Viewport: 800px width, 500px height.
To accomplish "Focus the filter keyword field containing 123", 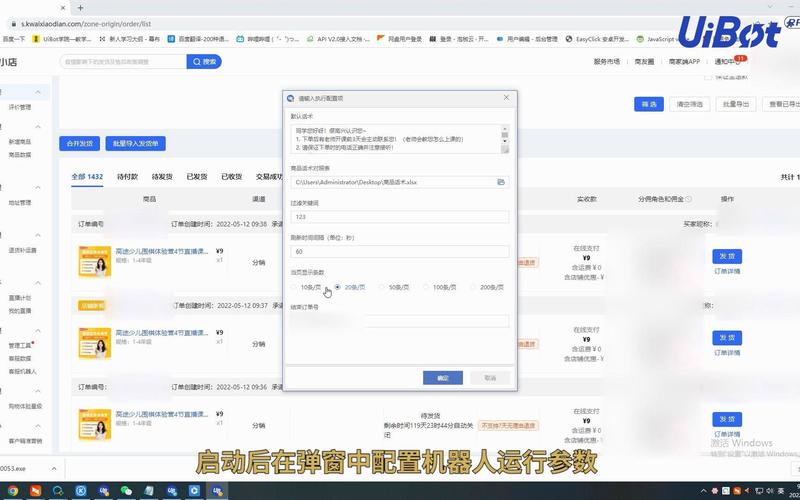I will (x=399, y=217).
